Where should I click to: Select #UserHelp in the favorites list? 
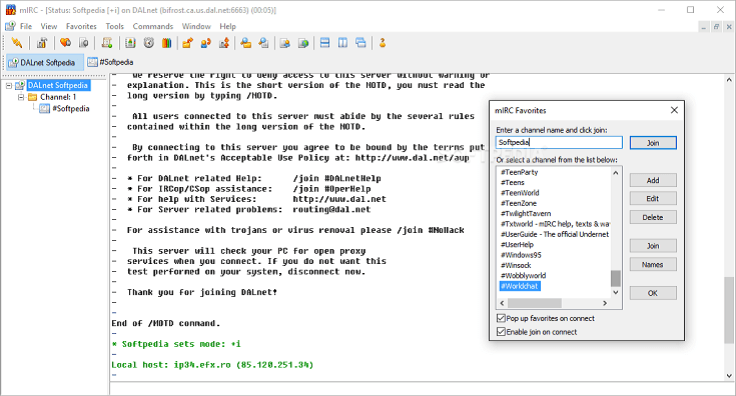517,244
